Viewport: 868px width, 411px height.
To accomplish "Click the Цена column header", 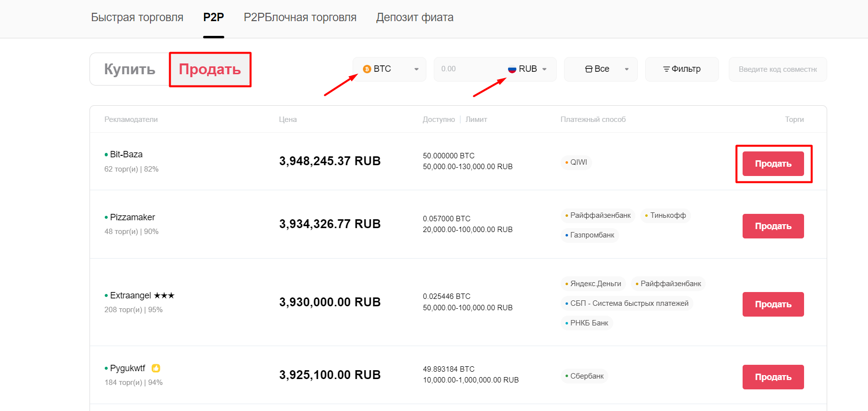I will 288,119.
